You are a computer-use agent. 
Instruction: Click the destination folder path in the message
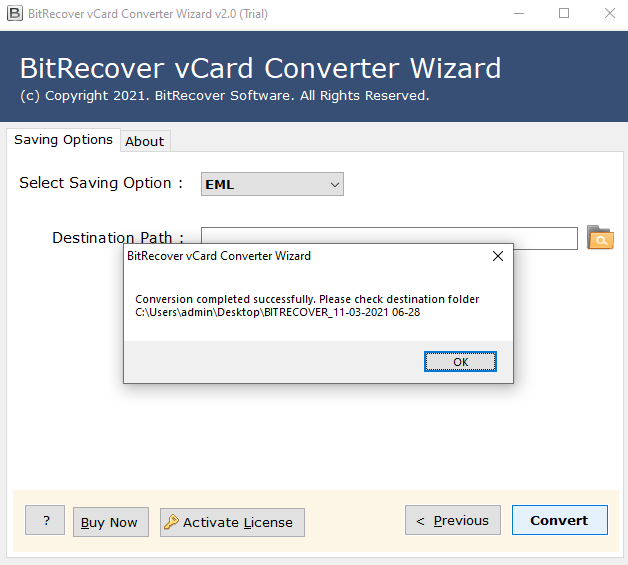pyautogui.click(x=278, y=313)
